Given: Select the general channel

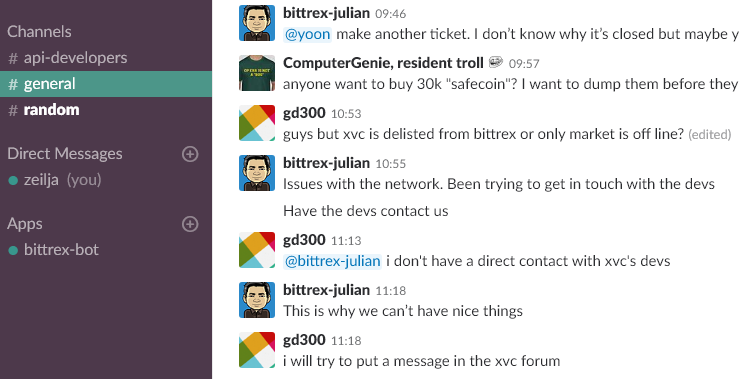Looking at the screenshot, I should 106,84.
